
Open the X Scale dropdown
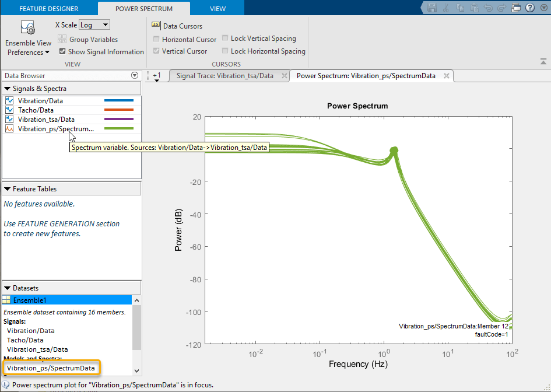click(94, 24)
